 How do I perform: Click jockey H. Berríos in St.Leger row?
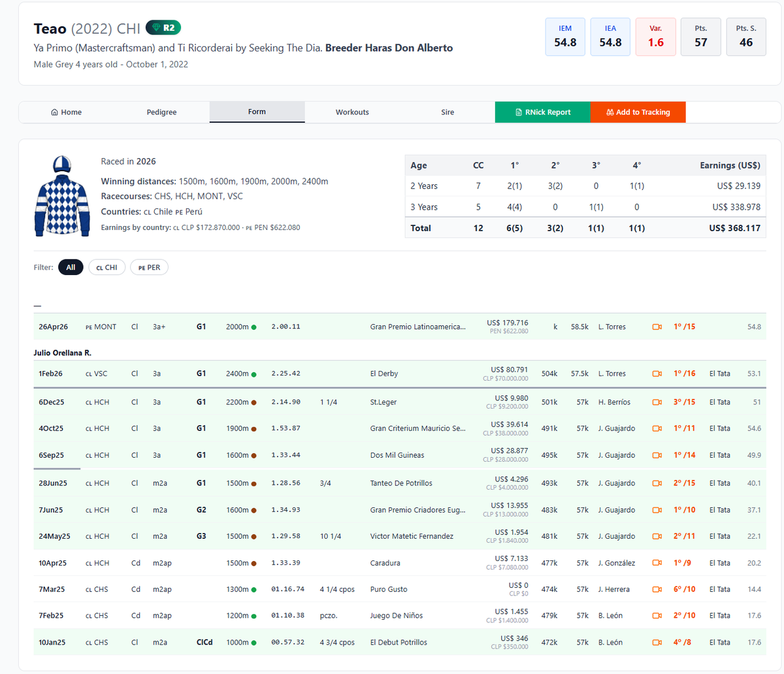coord(614,402)
